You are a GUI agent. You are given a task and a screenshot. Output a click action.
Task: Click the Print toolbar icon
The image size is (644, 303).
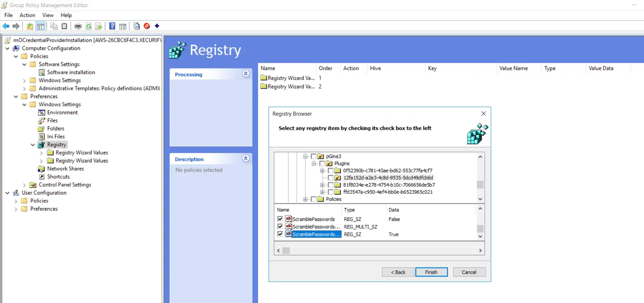point(78,26)
